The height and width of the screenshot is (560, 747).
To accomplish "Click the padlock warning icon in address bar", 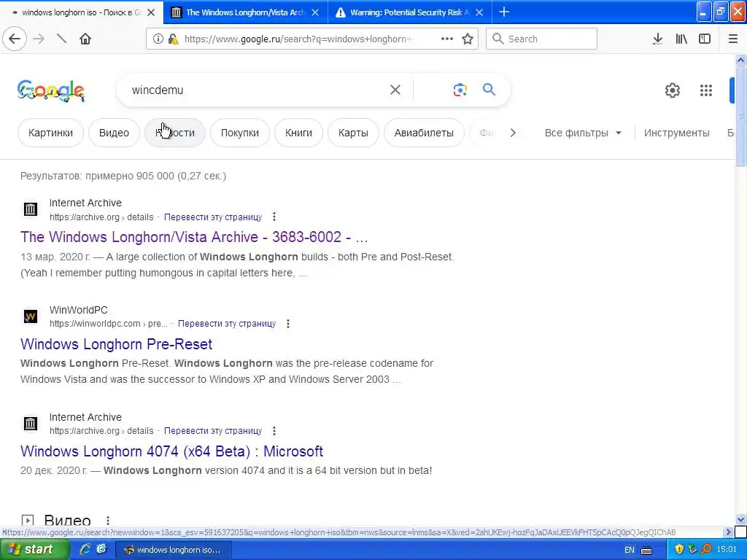I will coord(174,39).
